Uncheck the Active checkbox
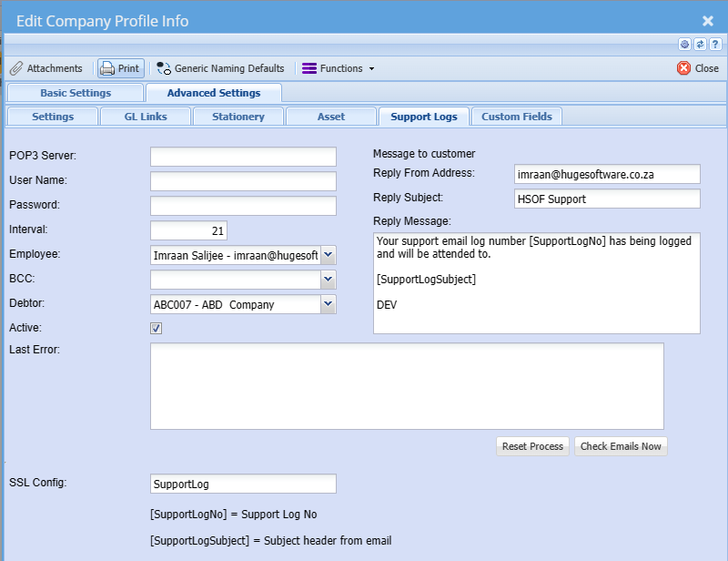 pyautogui.click(x=157, y=328)
